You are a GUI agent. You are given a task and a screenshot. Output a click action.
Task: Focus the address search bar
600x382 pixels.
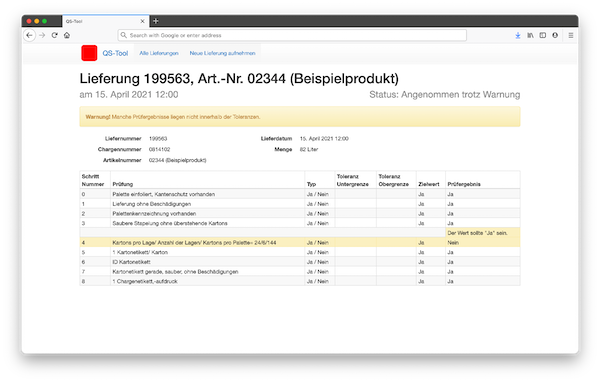(x=292, y=35)
